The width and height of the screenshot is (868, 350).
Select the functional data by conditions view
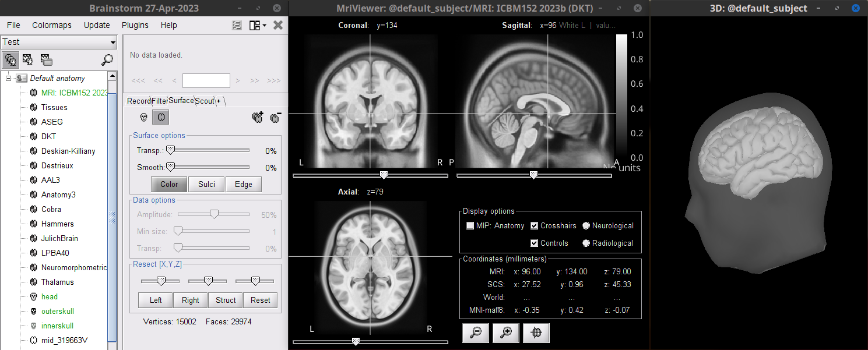pos(45,59)
